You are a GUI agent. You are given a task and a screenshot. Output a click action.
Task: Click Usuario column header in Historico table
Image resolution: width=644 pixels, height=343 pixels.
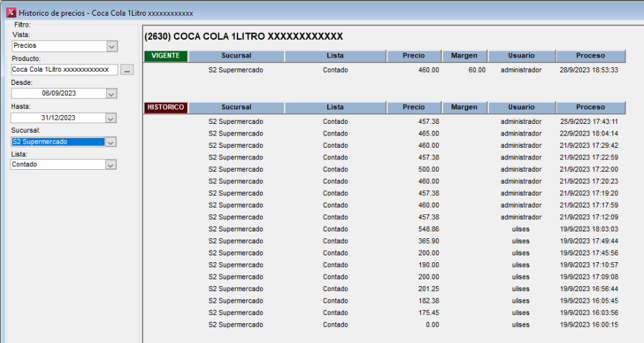(x=521, y=107)
